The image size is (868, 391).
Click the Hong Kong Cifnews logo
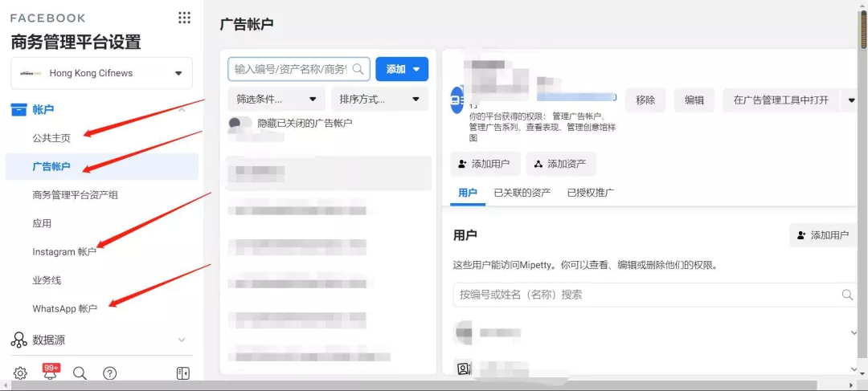[31, 73]
